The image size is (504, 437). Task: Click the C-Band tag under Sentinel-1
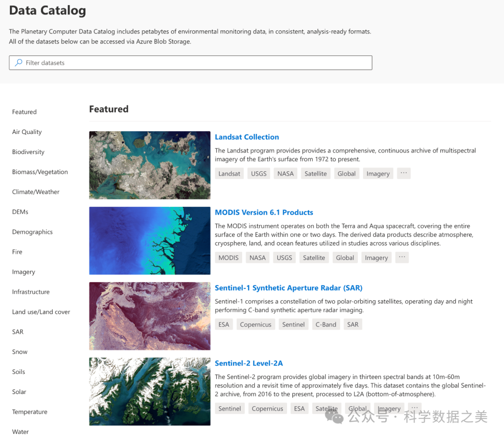(326, 324)
